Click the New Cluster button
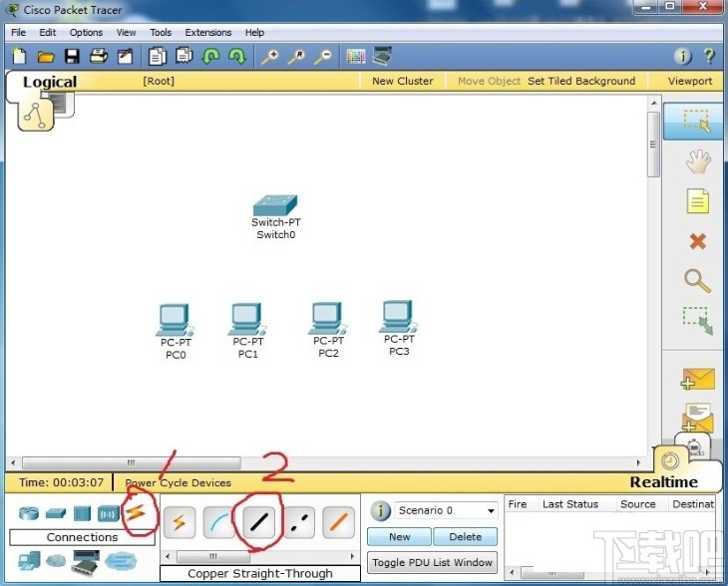Screen dimensions: 728x586 click(x=403, y=81)
